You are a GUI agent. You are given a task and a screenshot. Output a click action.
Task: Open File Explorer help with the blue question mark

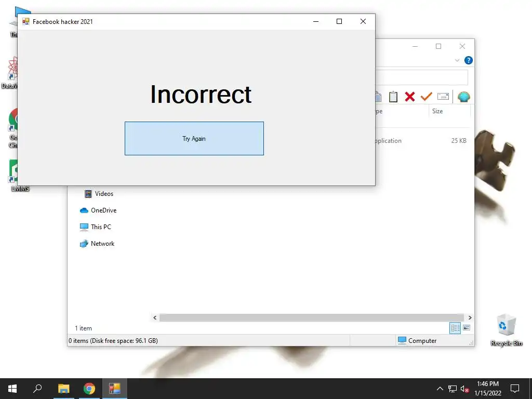[x=468, y=60]
